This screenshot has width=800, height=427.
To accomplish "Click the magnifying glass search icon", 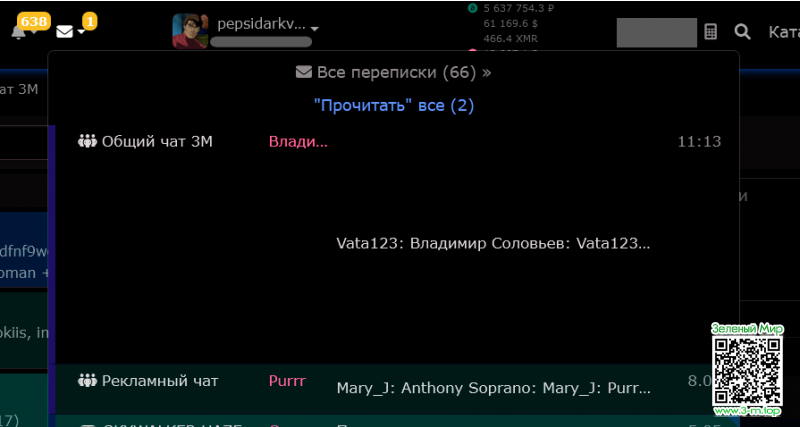I will 742,32.
